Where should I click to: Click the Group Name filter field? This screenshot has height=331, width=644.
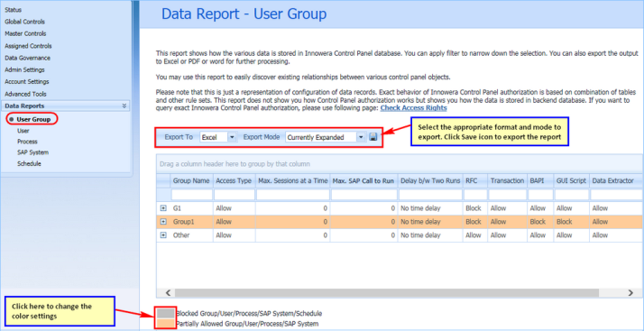[192, 195]
